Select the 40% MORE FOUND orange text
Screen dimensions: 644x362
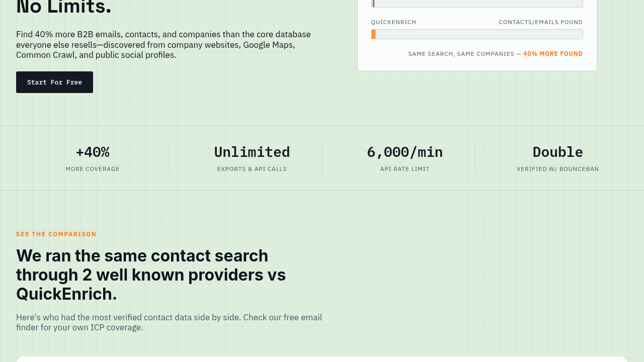pyautogui.click(x=553, y=54)
